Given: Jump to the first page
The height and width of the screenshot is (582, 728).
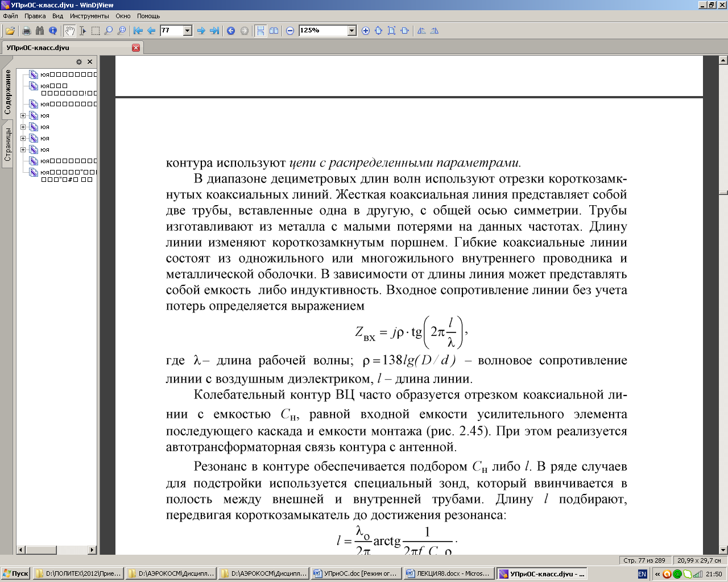Looking at the screenshot, I should coord(138,31).
